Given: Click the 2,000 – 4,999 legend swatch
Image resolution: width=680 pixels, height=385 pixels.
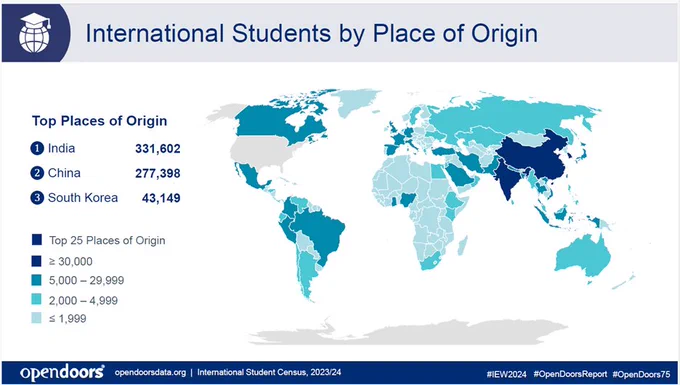Looking at the screenshot, I should pos(36,300).
